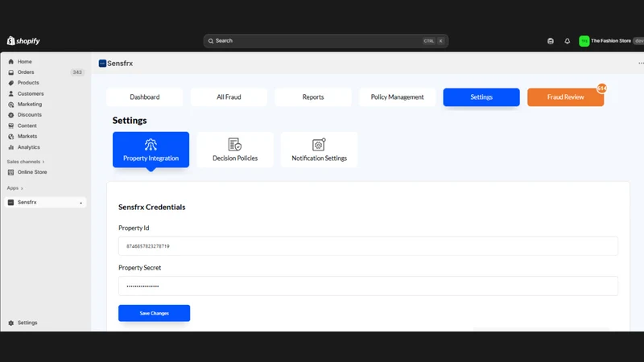This screenshot has height=362, width=644.
Task: Select the Notification Settings card
Action: (x=319, y=150)
